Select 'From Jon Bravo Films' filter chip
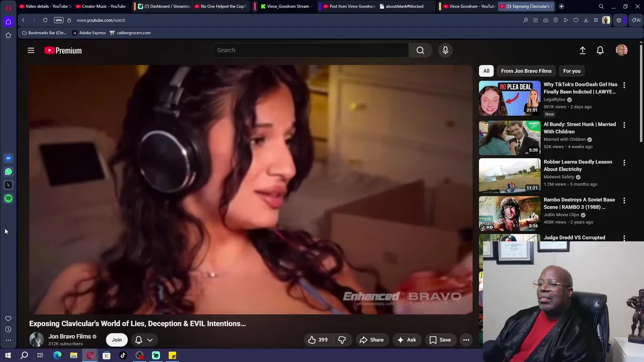 click(x=526, y=71)
